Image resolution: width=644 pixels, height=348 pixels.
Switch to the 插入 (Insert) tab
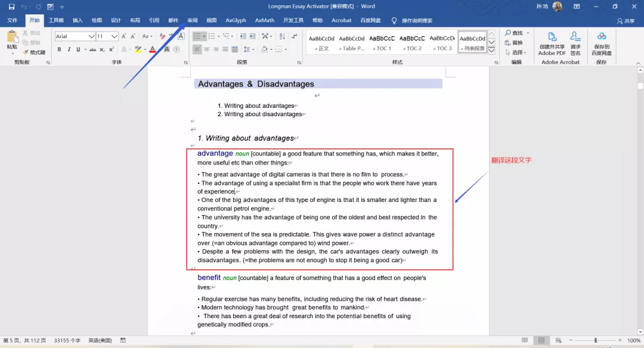[78, 20]
